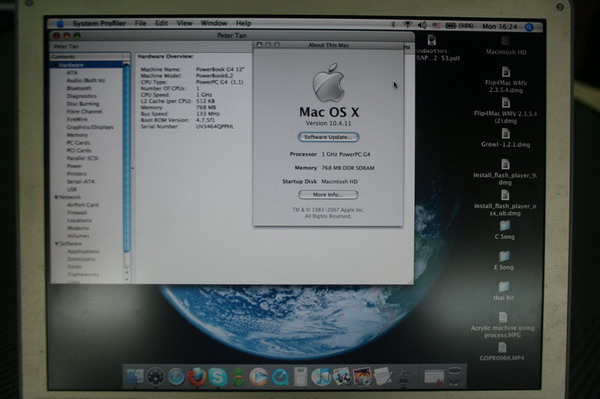Open Spotlight search icon
The image size is (600, 399).
pos(529,27)
